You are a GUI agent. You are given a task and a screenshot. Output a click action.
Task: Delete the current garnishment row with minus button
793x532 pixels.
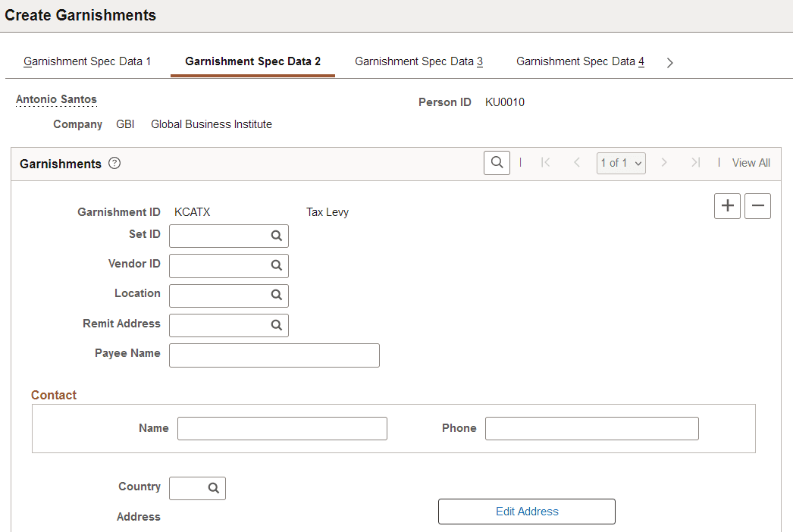tap(757, 205)
